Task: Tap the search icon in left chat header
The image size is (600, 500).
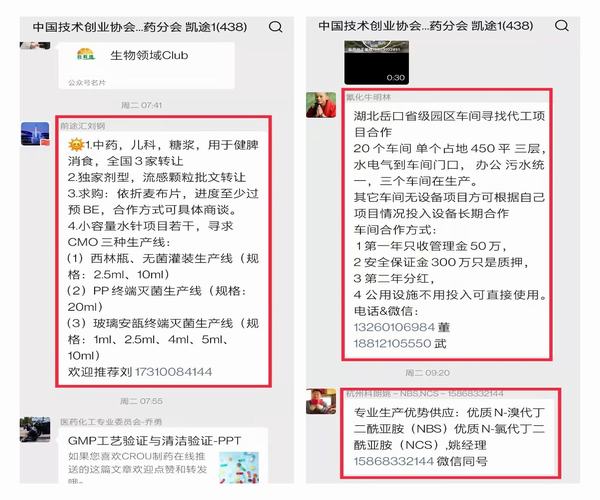Action: [x=276, y=27]
